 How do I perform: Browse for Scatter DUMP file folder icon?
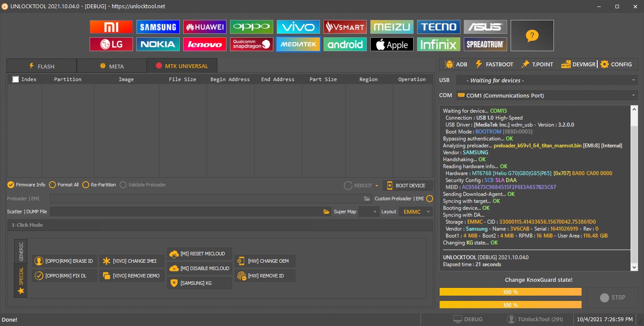[327, 212]
